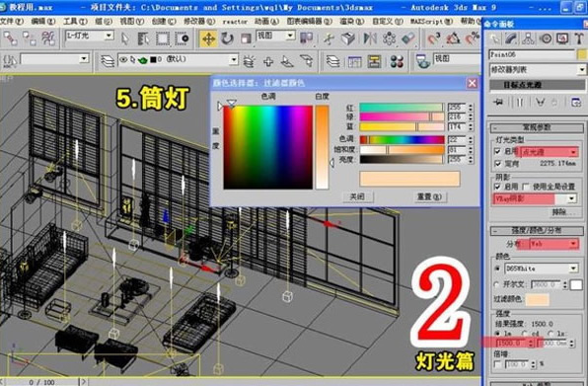Toggle the 定向 targeted checkbox
The image size is (588, 386).
coord(497,164)
